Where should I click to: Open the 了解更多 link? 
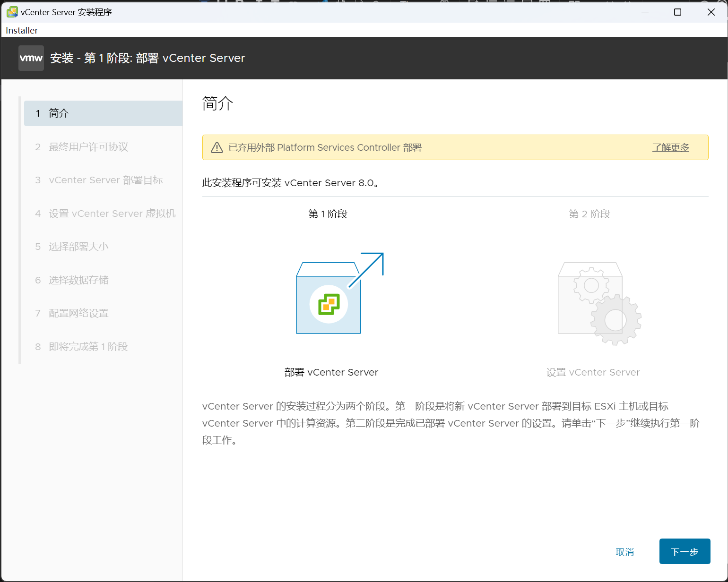pos(671,147)
